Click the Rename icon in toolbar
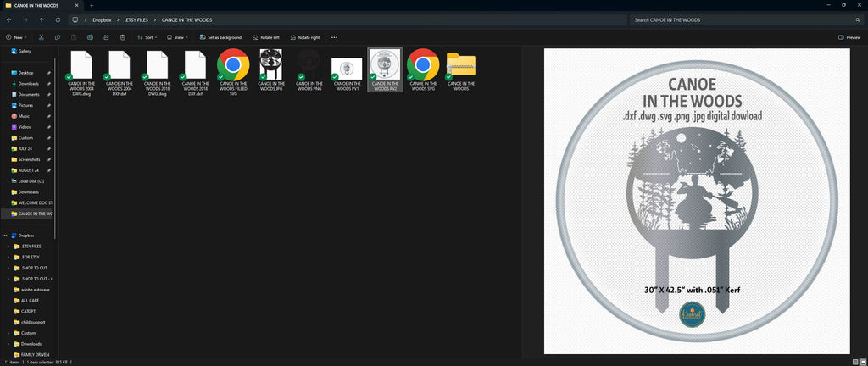868x366 pixels. coord(90,37)
